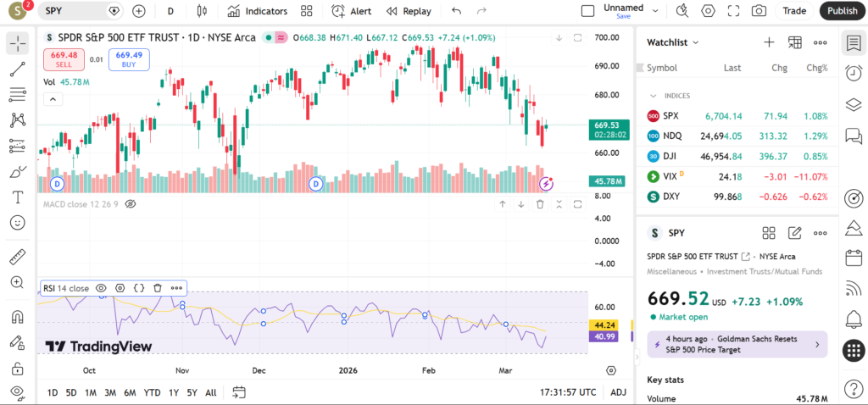Collapse the INDICES watchlist section

coord(654,96)
